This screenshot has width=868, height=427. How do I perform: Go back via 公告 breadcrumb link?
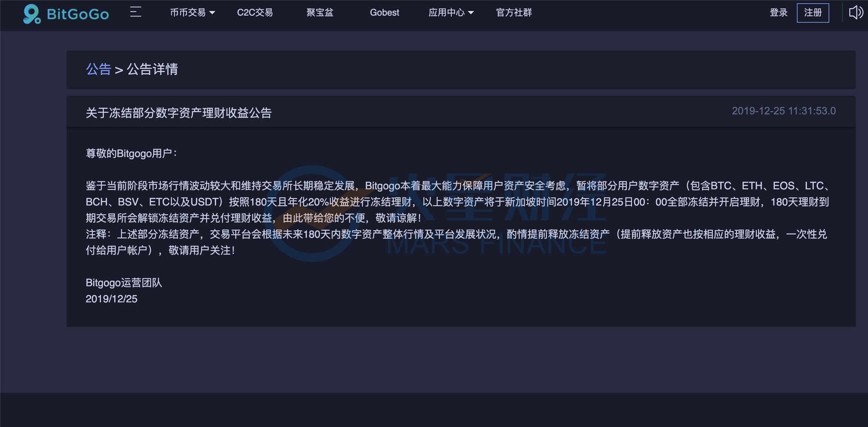99,69
